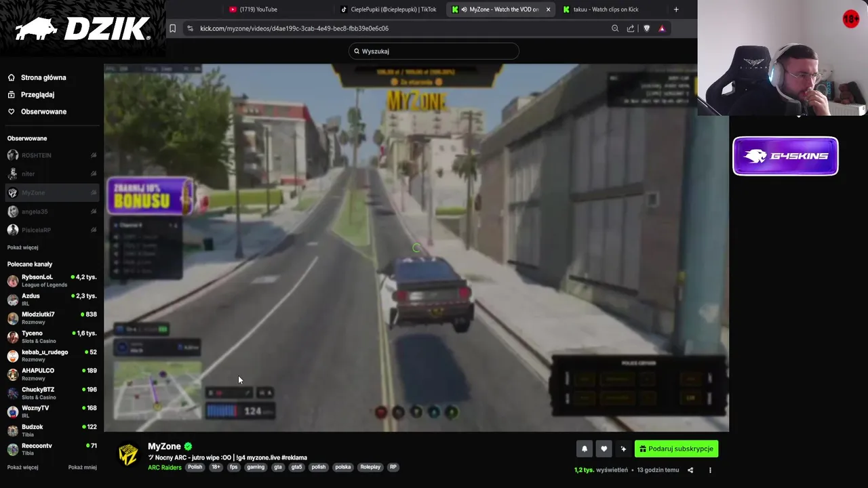
Task: Toggle notifications bell for MyZone
Action: pos(585,449)
